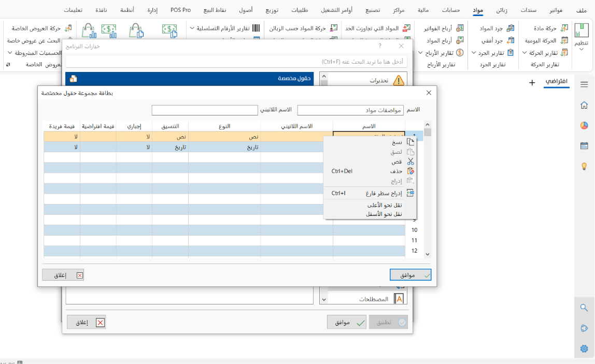Open the POS Pro menu
This screenshot has height=364, width=595.
pos(180,10)
